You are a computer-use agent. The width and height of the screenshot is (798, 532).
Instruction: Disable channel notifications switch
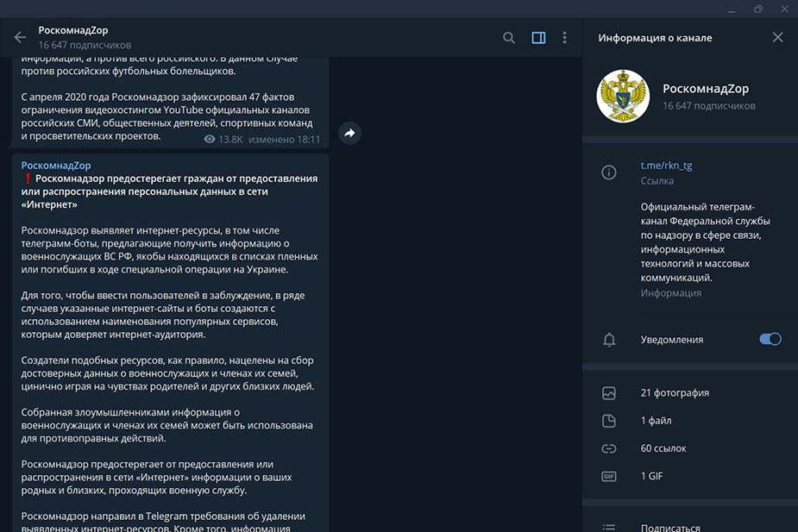point(770,340)
